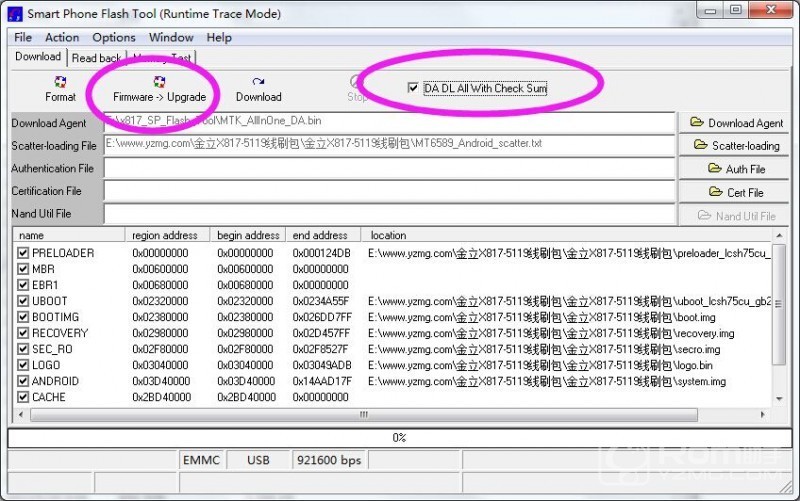
Task: Select the boot.img location entry
Action: click(x=541, y=317)
